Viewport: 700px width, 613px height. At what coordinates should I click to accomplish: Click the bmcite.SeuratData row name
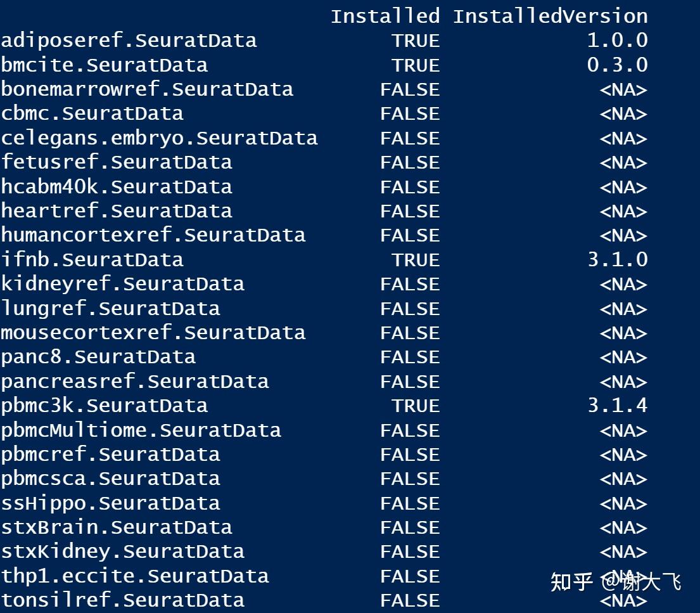click(x=104, y=65)
